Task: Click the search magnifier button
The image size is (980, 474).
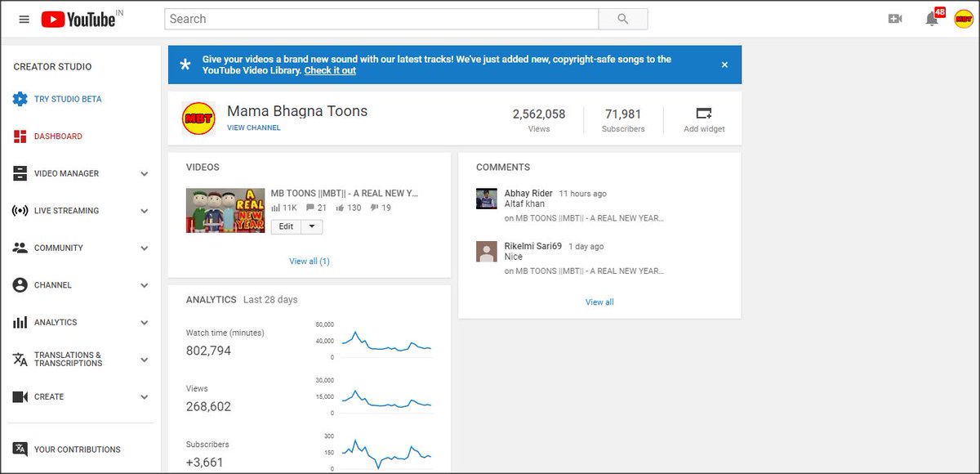Action: coord(623,19)
